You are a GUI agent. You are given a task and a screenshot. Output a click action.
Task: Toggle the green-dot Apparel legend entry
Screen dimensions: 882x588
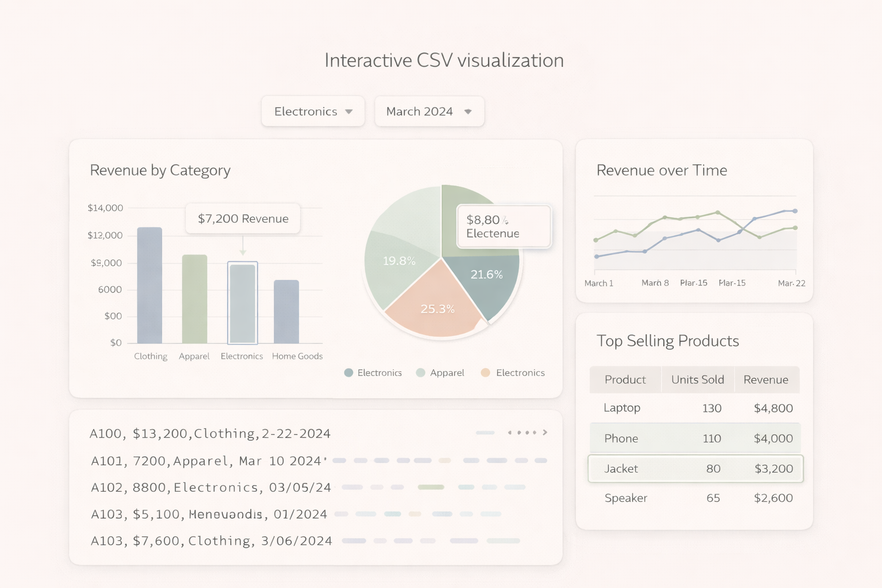(440, 373)
